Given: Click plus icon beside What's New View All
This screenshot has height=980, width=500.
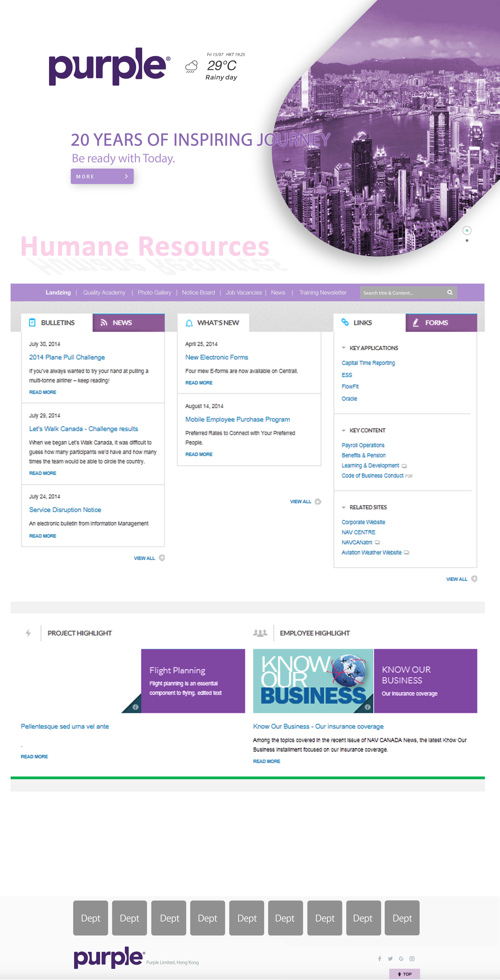Looking at the screenshot, I should [x=318, y=501].
